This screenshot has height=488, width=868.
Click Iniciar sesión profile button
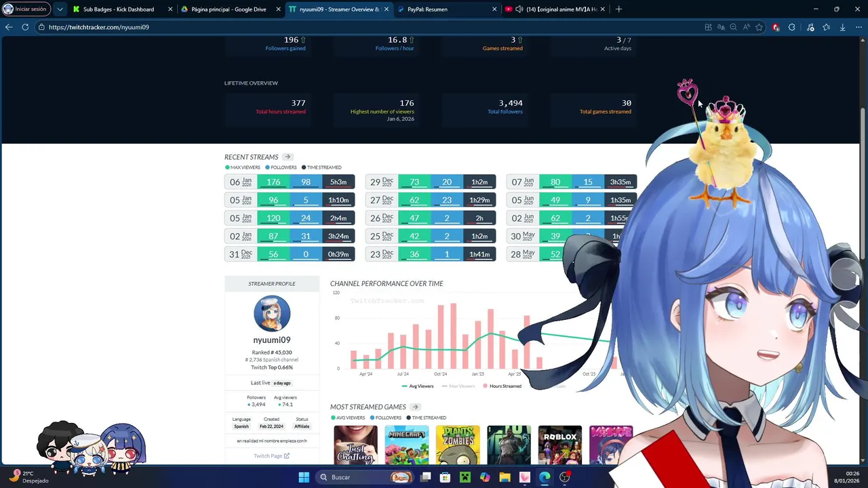[26, 9]
